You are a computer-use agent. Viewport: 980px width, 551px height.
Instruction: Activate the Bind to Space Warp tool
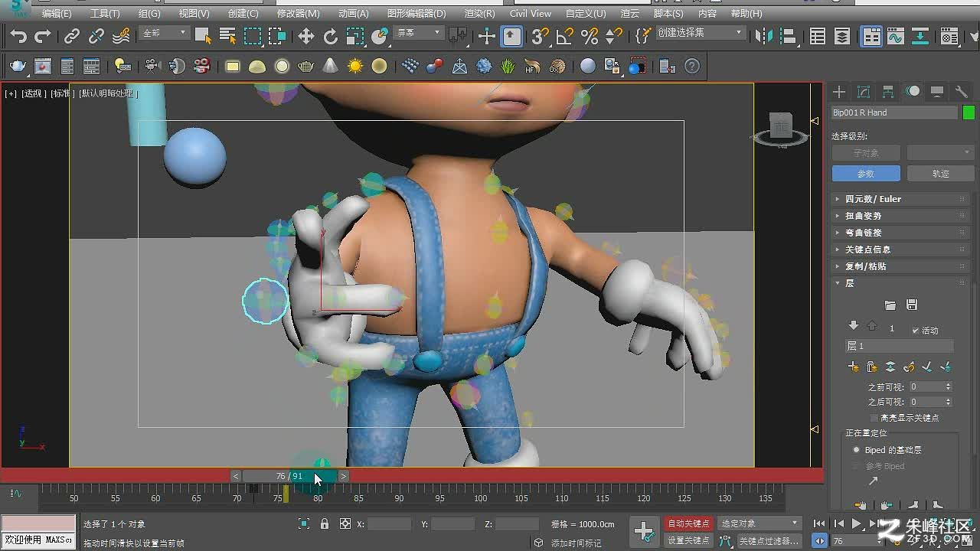(x=121, y=36)
